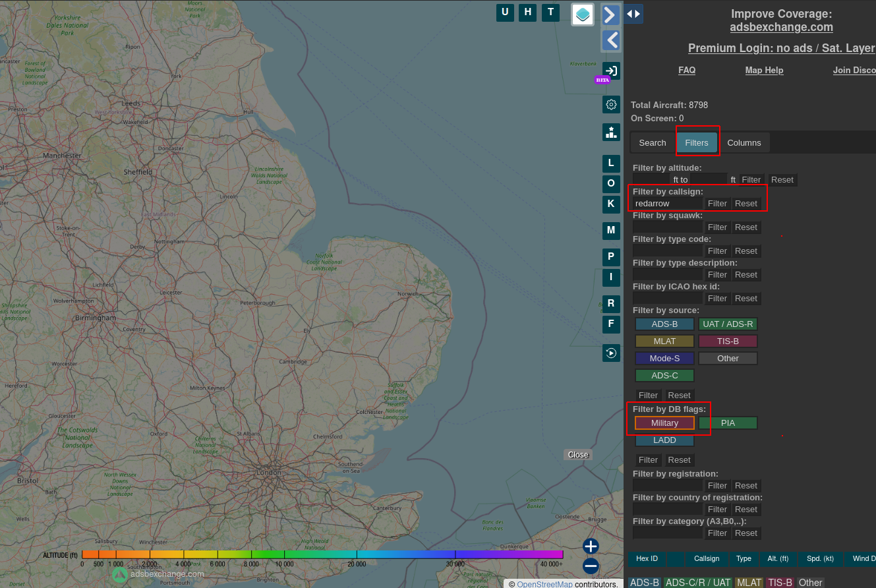Open the map layer switcher diamond icon

[582, 14]
